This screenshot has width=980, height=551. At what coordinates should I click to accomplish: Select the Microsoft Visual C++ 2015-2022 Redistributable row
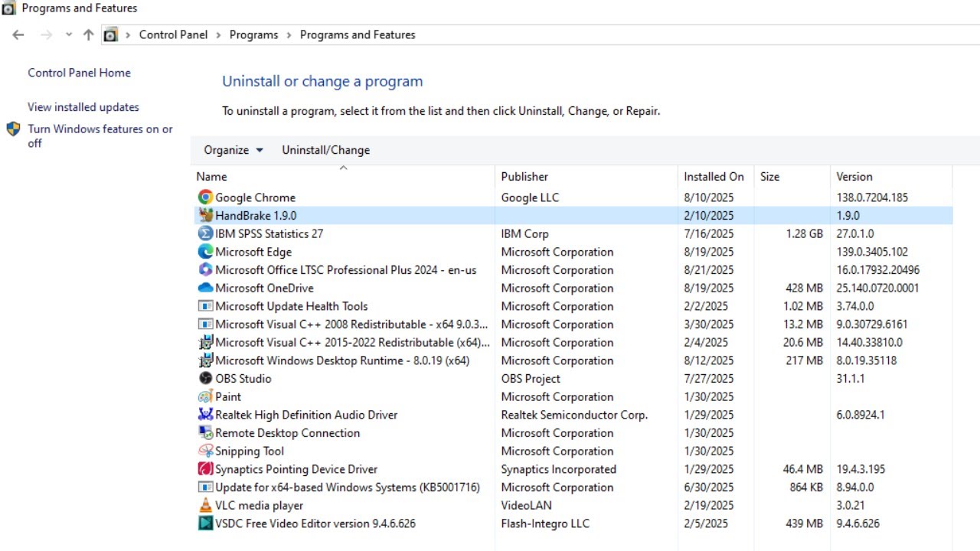(x=573, y=343)
